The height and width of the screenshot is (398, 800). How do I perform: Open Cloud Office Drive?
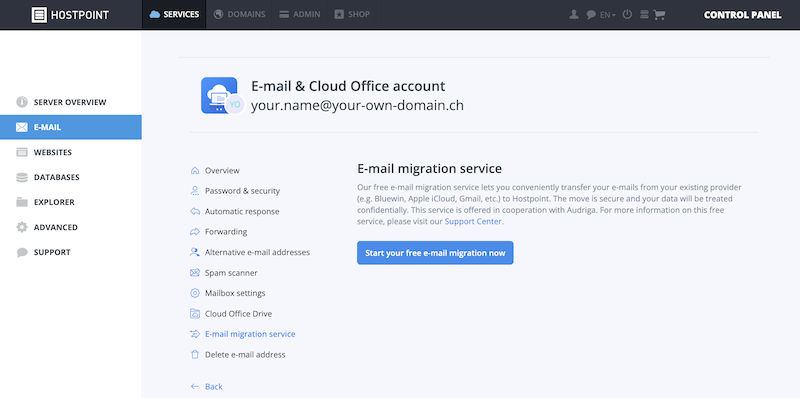pos(238,314)
